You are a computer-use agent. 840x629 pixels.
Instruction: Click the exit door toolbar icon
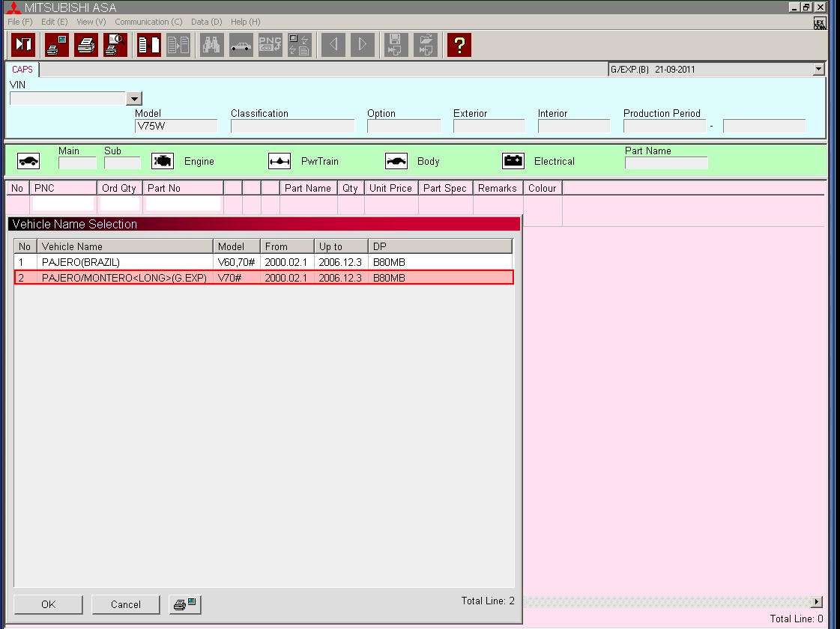click(x=23, y=45)
